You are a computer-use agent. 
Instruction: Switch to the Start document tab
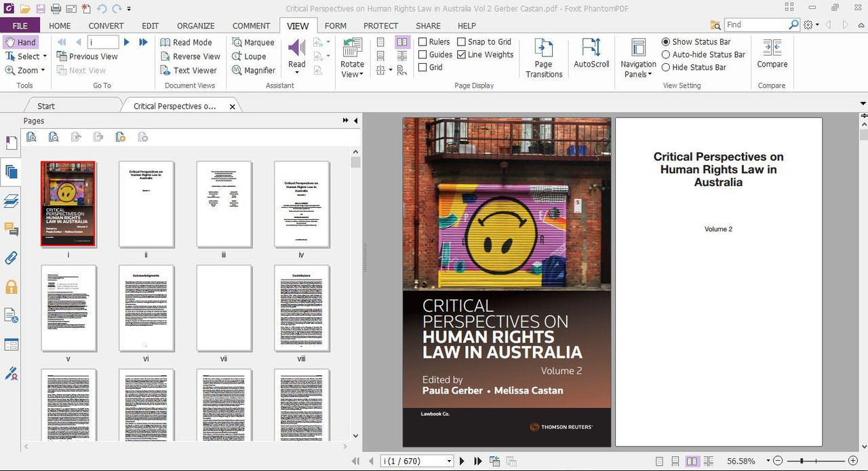tap(46, 106)
